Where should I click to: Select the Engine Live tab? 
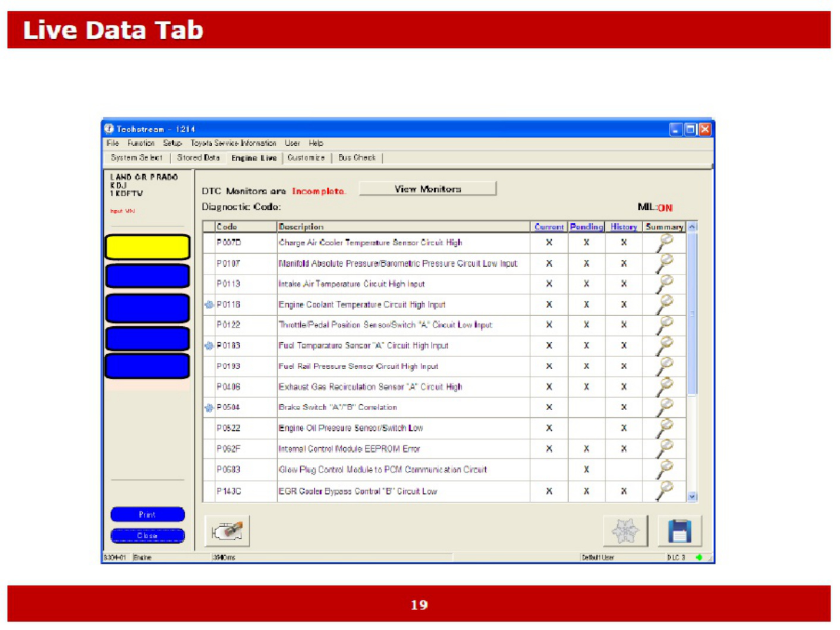(254, 158)
